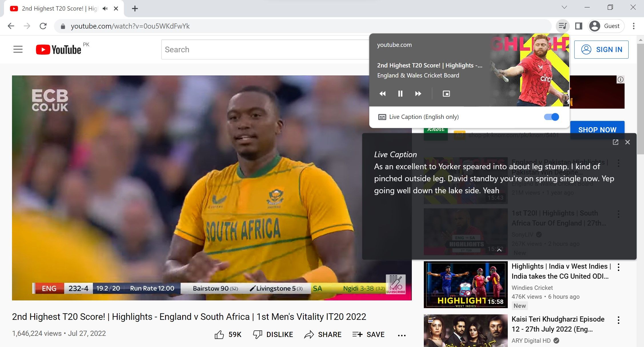Focus the YouTube Search box

click(x=266, y=49)
